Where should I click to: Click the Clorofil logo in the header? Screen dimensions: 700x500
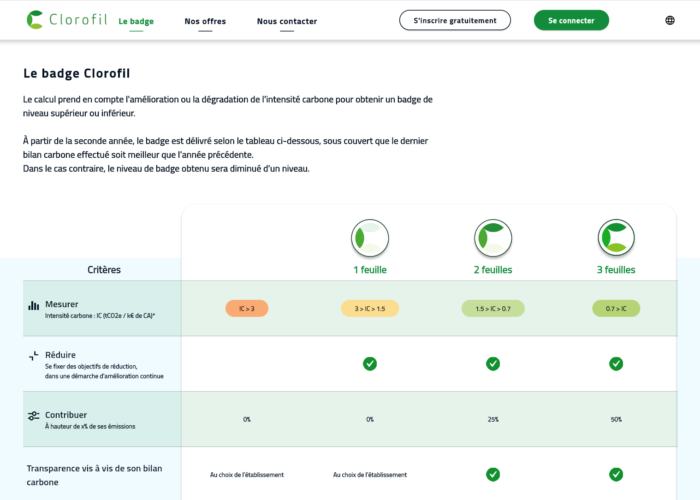click(67, 20)
